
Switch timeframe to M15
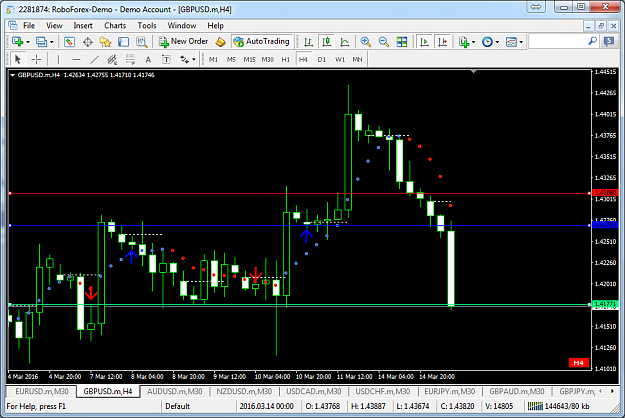pos(250,59)
